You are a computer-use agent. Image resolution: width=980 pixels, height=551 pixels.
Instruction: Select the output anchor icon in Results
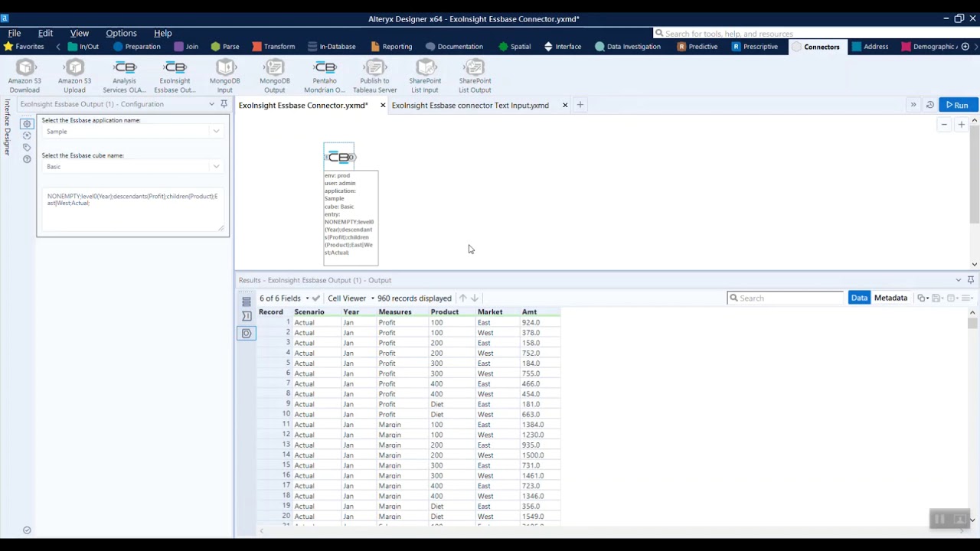(247, 333)
